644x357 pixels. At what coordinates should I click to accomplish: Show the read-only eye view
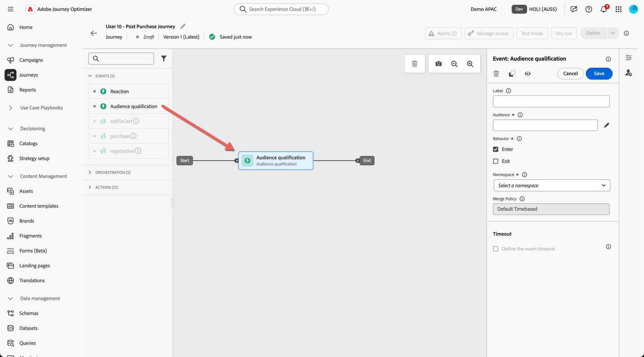point(527,74)
